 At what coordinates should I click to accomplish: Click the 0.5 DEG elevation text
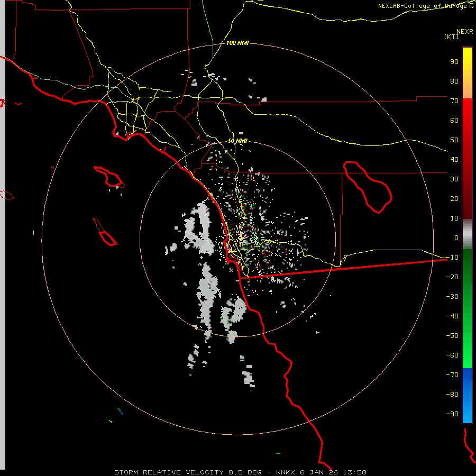point(245,472)
